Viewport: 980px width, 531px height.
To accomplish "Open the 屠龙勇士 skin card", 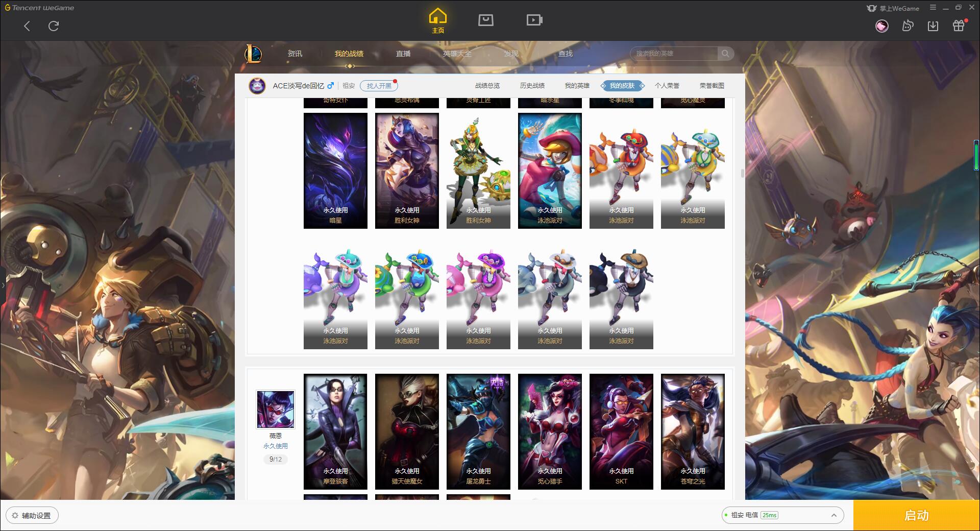I will tap(478, 431).
